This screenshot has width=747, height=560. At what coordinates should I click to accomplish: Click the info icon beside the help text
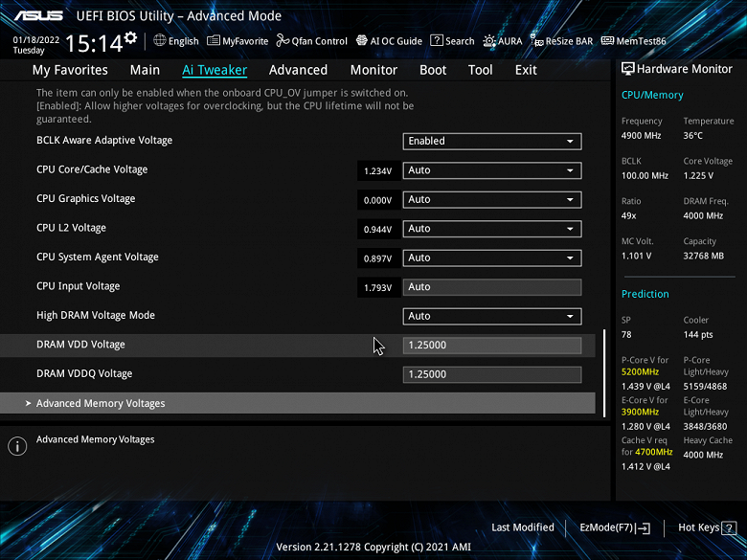(17, 446)
